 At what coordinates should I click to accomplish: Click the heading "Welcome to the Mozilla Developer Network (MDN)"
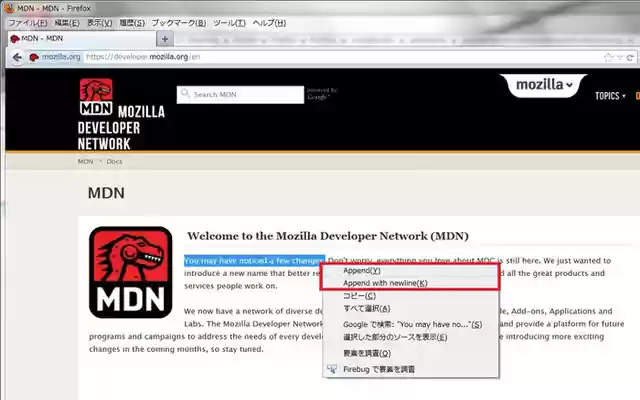(x=328, y=236)
